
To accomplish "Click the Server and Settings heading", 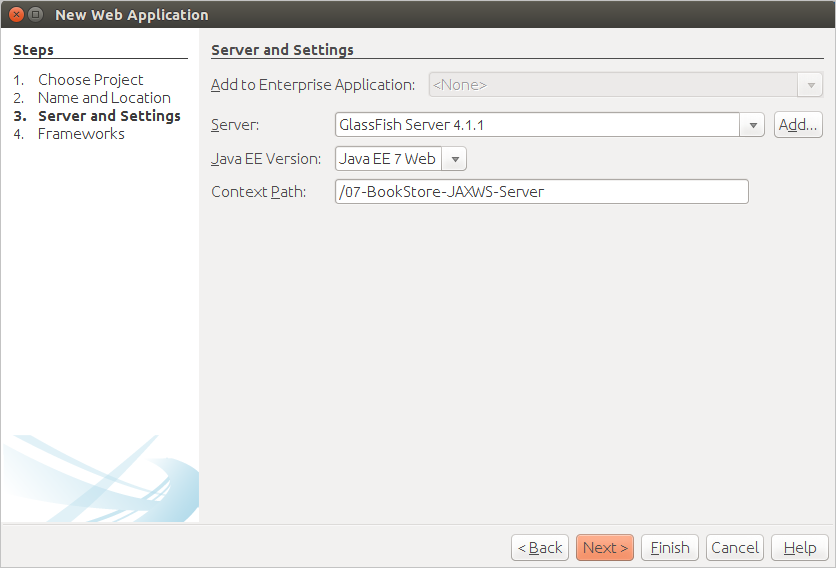I will coord(282,50).
